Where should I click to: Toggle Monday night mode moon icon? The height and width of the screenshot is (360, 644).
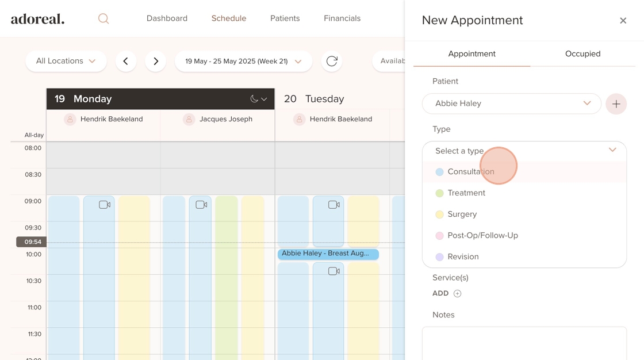pyautogui.click(x=254, y=99)
